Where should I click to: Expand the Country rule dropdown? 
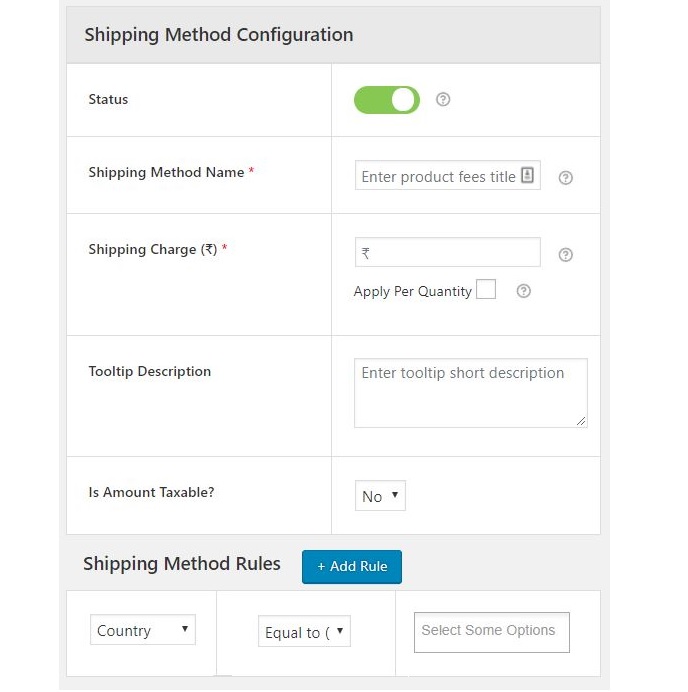[x=143, y=630]
